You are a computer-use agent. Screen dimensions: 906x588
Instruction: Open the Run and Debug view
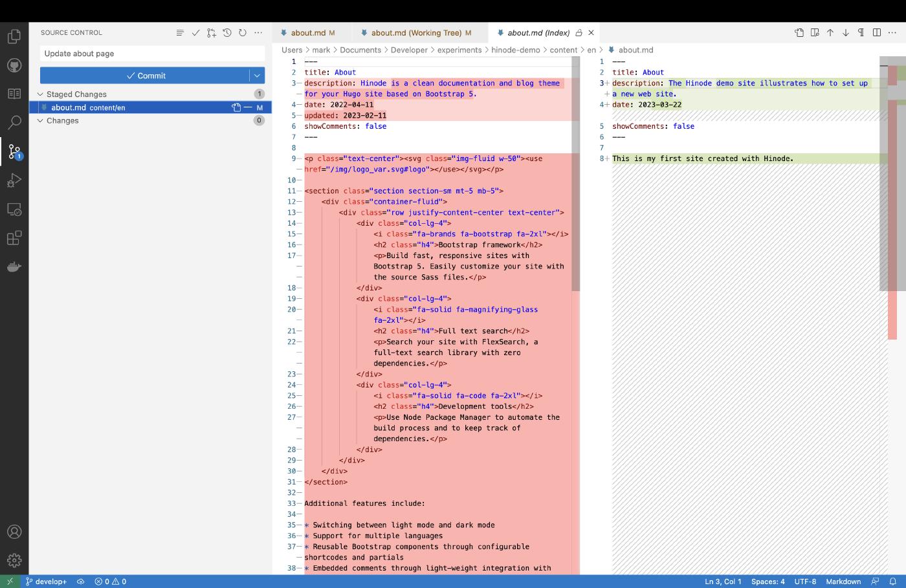[14, 180]
